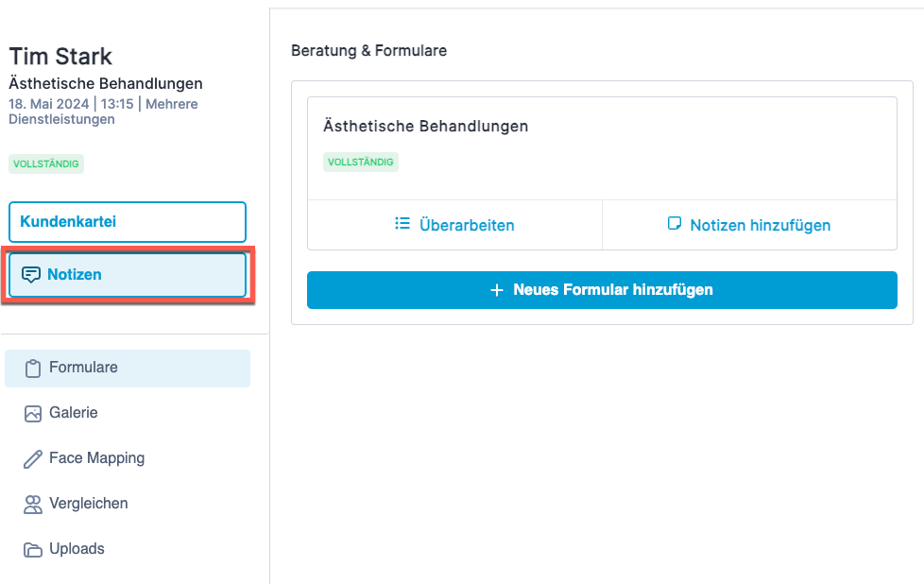The height and width of the screenshot is (584, 924).
Task: Click the clipboard icon beside Formulare
Action: (33, 369)
